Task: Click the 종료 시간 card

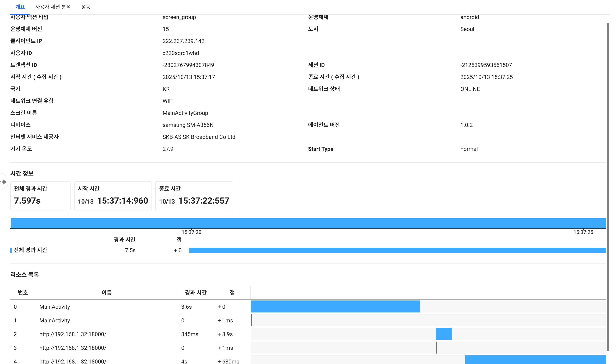Action: (x=194, y=196)
